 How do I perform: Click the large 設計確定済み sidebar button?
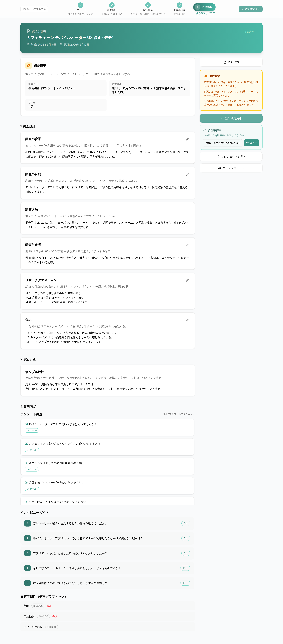pyautogui.click(x=231, y=118)
